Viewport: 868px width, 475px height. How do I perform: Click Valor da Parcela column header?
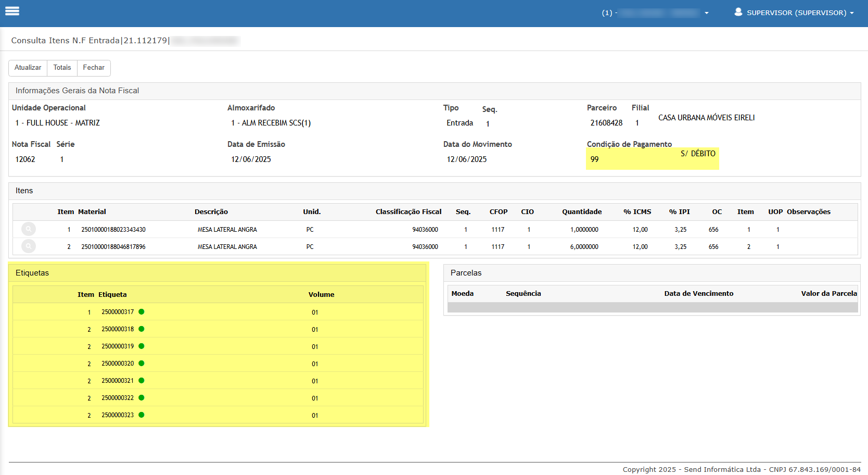pos(829,294)
